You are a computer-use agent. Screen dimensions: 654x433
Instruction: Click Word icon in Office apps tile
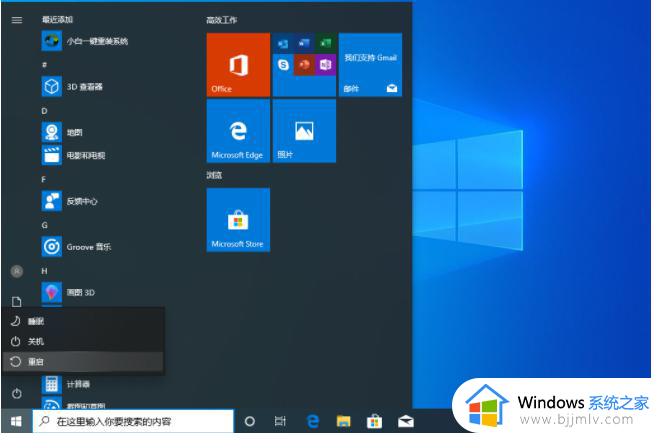click(x=304, y=43)
